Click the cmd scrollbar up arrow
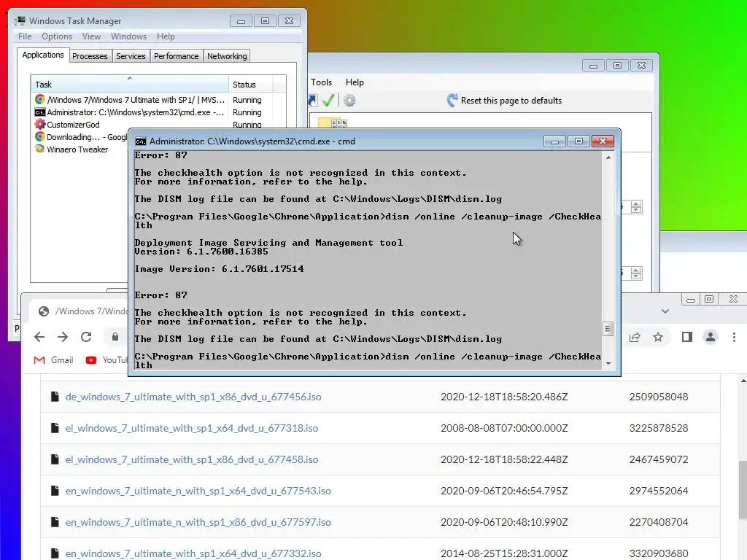The image size is (747, 560). pyautogui.click(x=608, y=157)
